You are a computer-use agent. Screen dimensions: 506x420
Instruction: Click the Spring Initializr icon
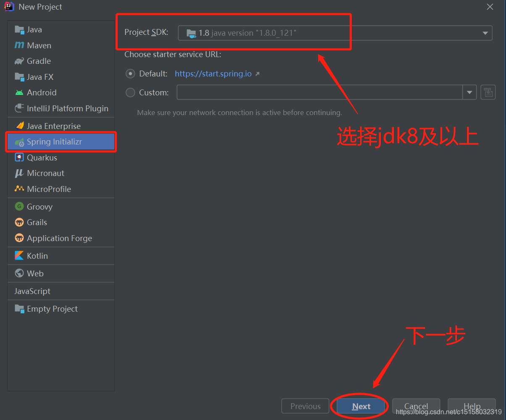19,142
